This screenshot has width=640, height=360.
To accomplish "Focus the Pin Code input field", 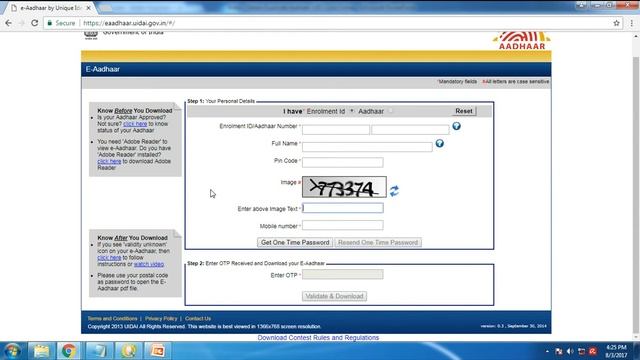I will (342, 162).
